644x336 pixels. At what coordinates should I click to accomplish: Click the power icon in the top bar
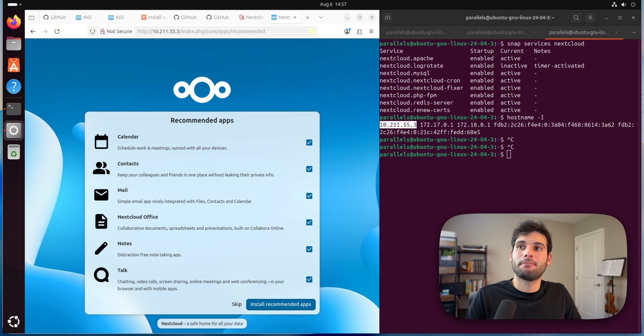[633, 4]
